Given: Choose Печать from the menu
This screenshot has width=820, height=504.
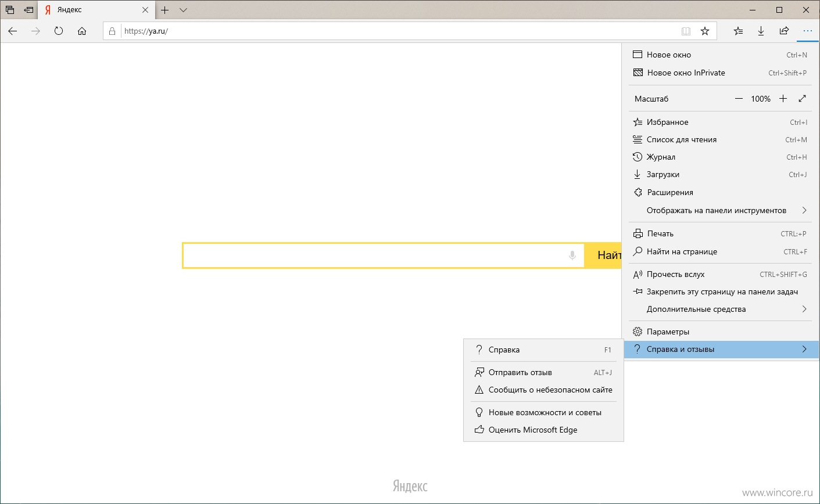Looking at the screenshot, I should (720, 233).
